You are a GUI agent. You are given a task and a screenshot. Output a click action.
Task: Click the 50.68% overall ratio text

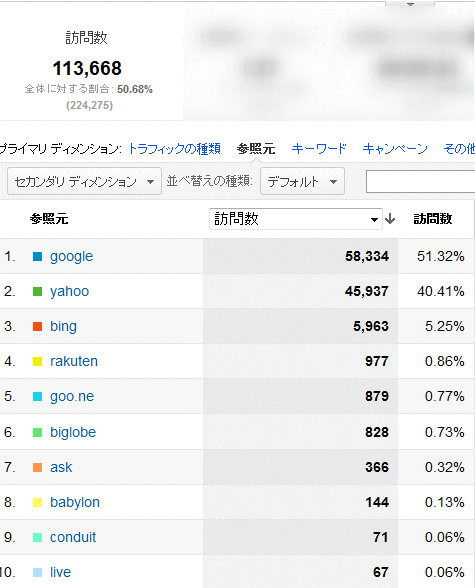[135, 89]
